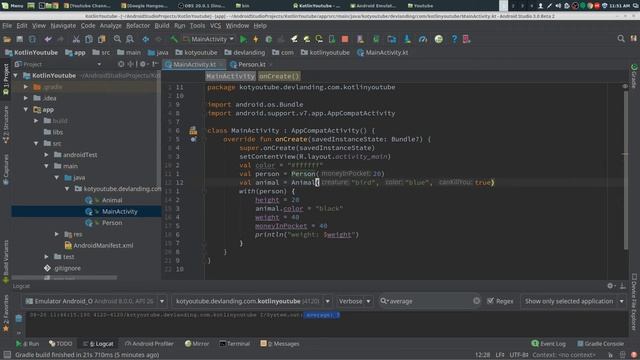Click the red Stop square icon
The width and height of the screenshot is (640, 360).
click(x=345, y=39)
